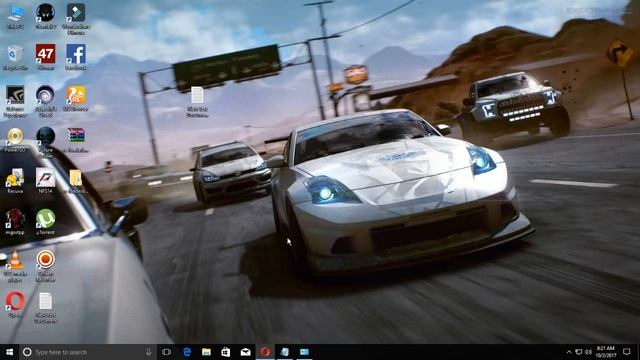This screenshot has width=640, height=360.
Task: Open the WinRAR archive on the desktop
Action: (x=76, y=140)
